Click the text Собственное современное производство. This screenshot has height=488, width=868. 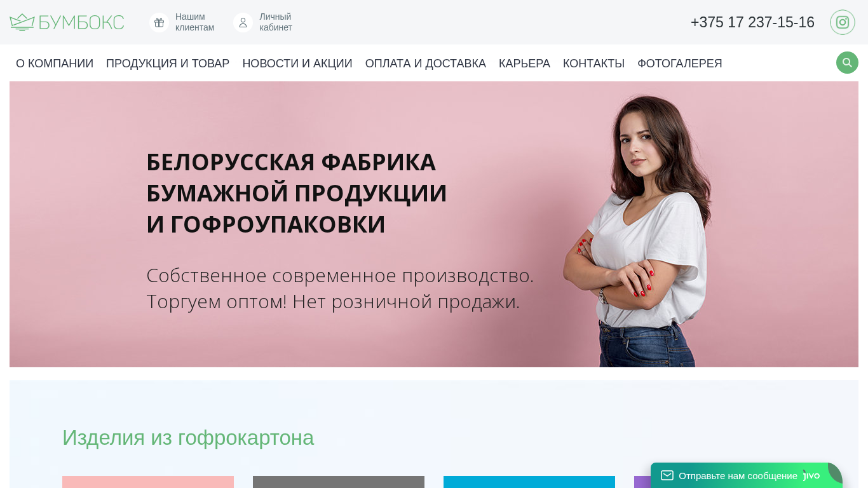tap(340, 275)
